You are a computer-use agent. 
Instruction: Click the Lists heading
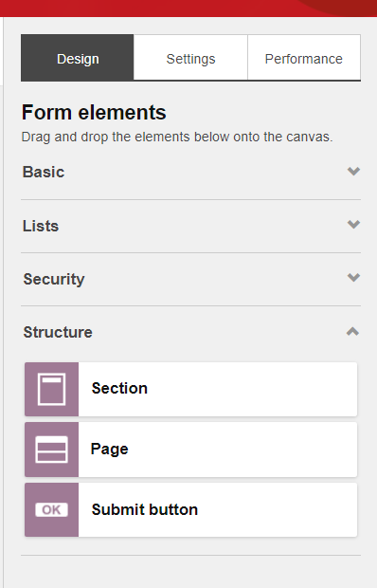click(x=41, y=226)
